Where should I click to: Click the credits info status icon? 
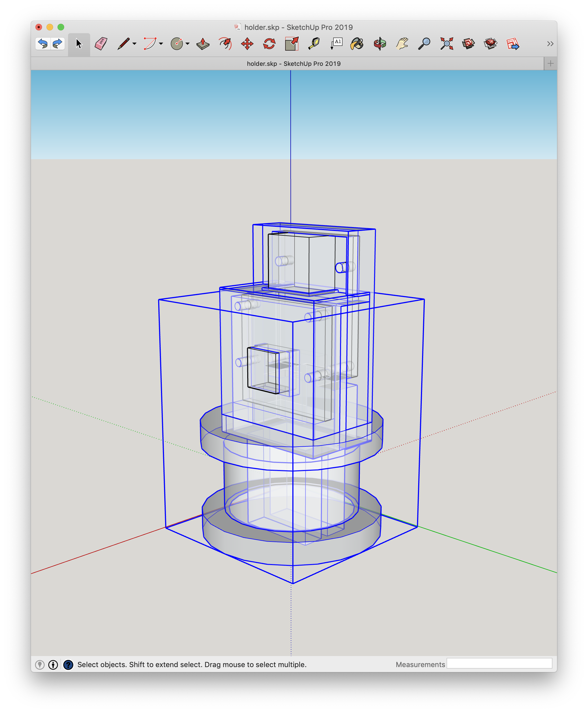53,665
